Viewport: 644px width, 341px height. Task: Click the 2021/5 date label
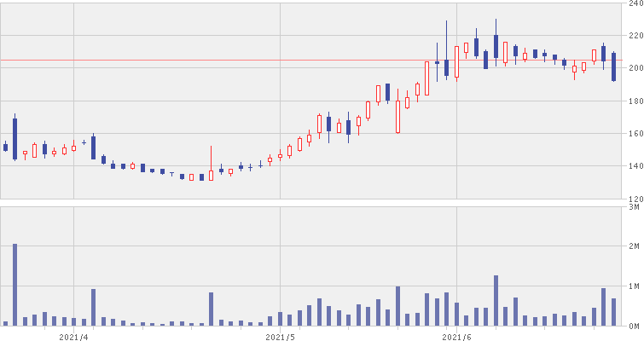click(x=280, y=336)
